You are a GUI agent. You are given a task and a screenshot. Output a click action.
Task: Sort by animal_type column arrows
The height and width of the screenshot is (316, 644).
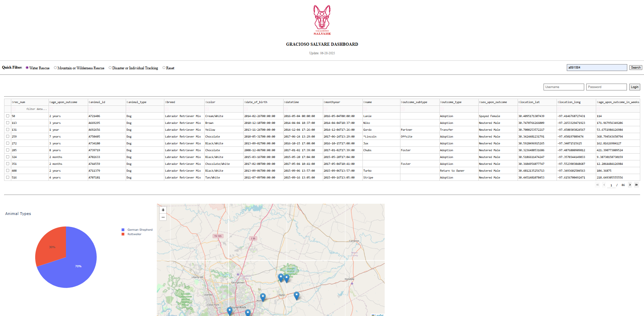tap(127, 102)
